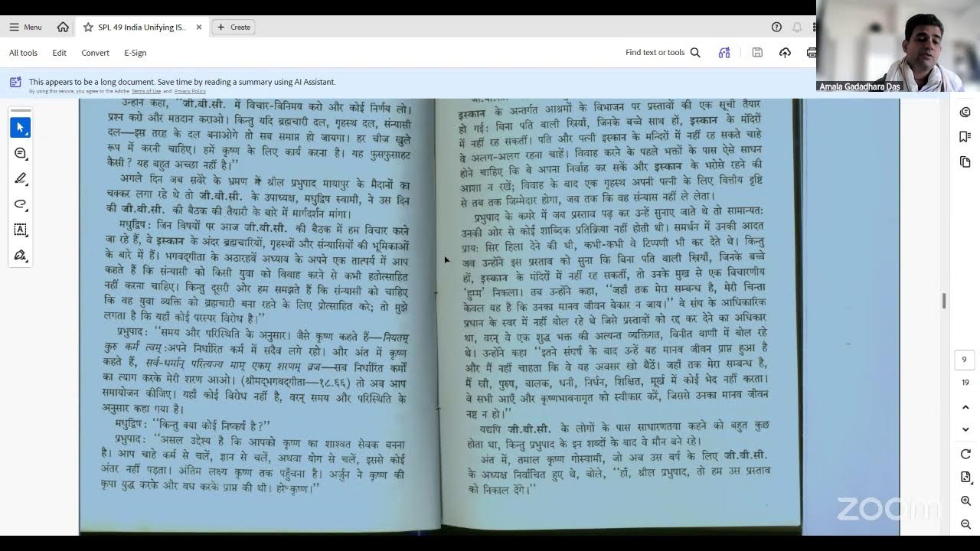Viewport: 980px width, 551px height.
Task: Click Find text or tools search
Action: click(x=663, y=52)
